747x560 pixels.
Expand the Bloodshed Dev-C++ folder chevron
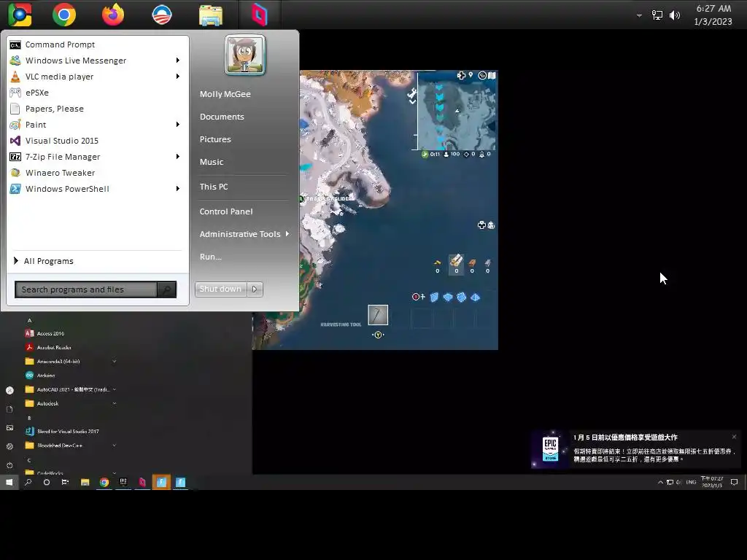pos(115,446)
